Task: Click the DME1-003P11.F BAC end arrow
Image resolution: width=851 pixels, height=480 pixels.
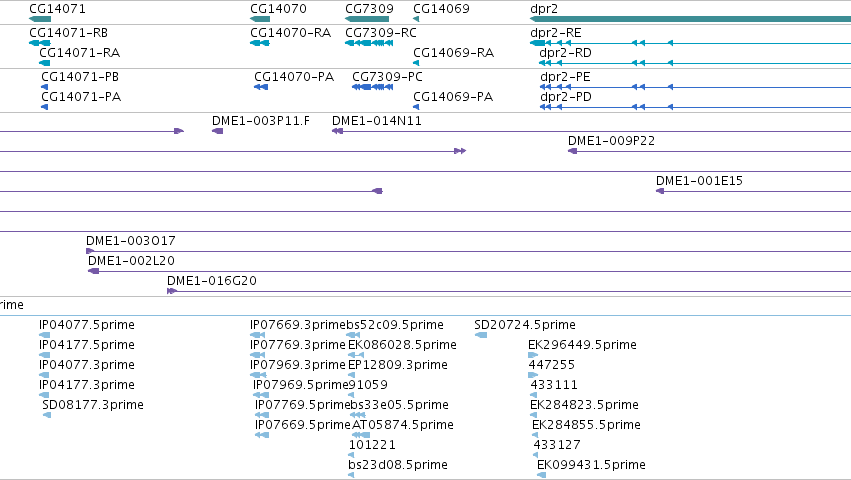Action: click(218, 131)
